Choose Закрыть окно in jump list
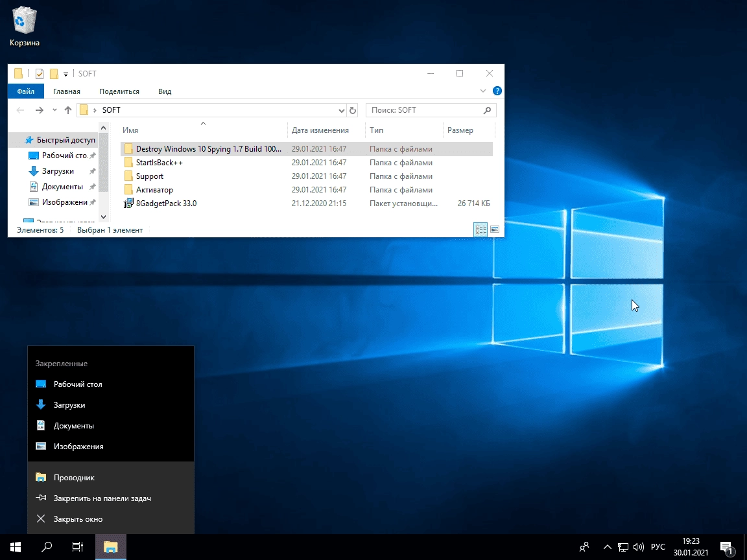747x560 pixels. tap(111, 519)
